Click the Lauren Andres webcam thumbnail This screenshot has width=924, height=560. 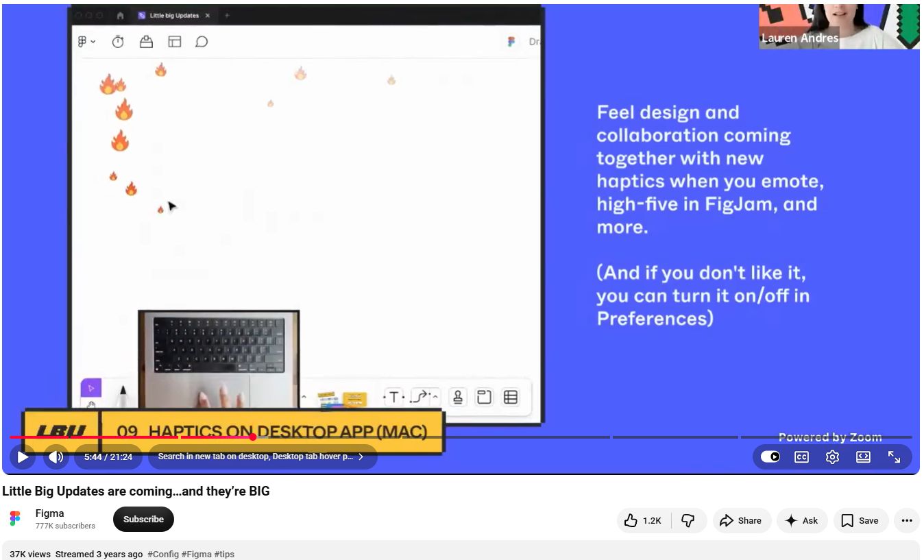pyautogui.click(x=839, y=26)
